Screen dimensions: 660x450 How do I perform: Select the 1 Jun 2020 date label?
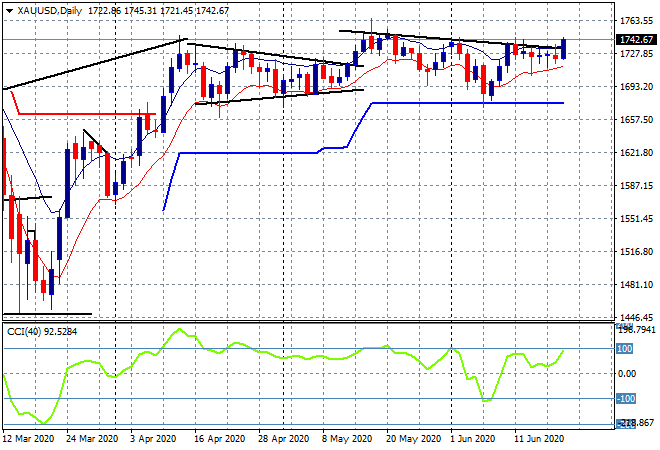[473, 439]
